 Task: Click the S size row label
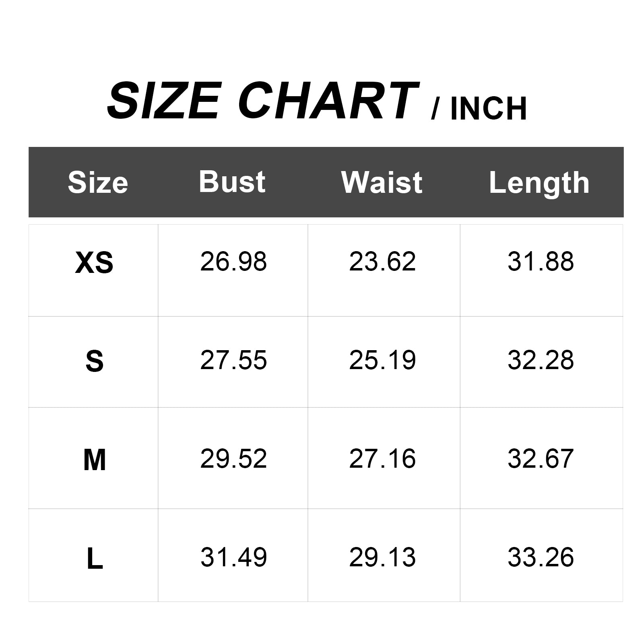coord(94,361)
